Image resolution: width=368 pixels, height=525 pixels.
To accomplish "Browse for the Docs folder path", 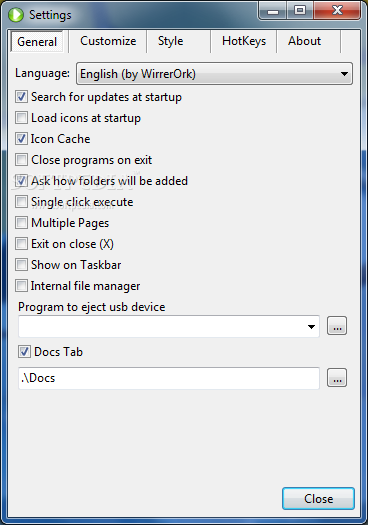I will tap(337, 378).
